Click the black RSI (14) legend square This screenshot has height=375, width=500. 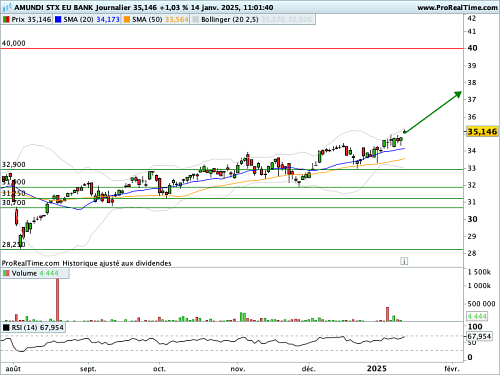click(6, 328)
